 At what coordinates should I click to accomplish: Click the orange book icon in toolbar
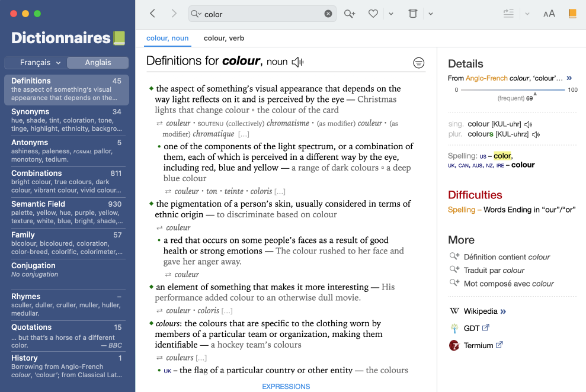tap(572, 14)
